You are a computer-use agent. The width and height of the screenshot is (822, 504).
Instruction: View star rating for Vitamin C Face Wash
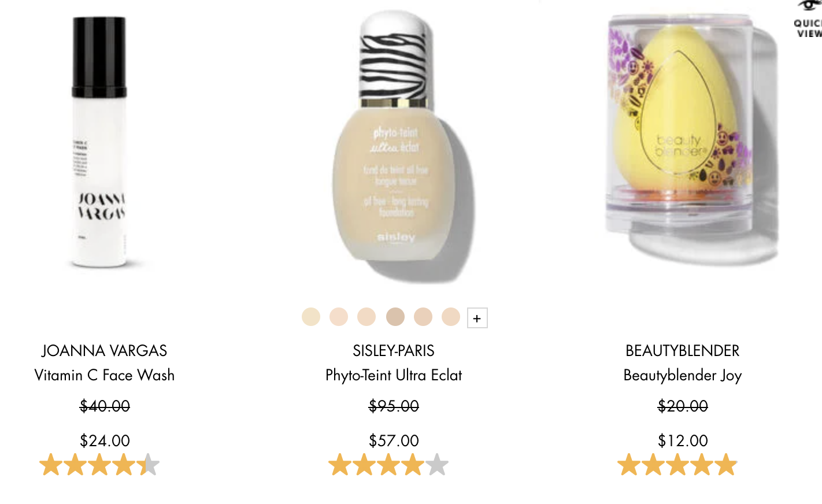pyautogui.click(x=99, y=465)
